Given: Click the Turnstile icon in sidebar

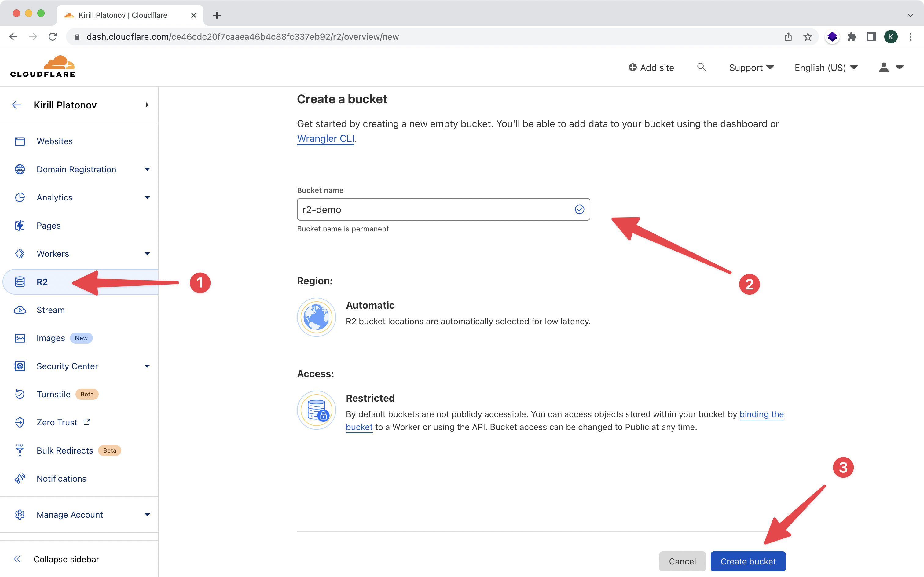Looking at the screenshot, I should [19, 394].
